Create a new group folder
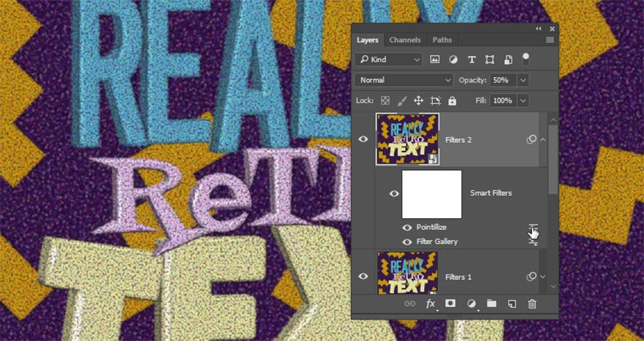This screenshot has width=644, height=341. coord(492,303)
